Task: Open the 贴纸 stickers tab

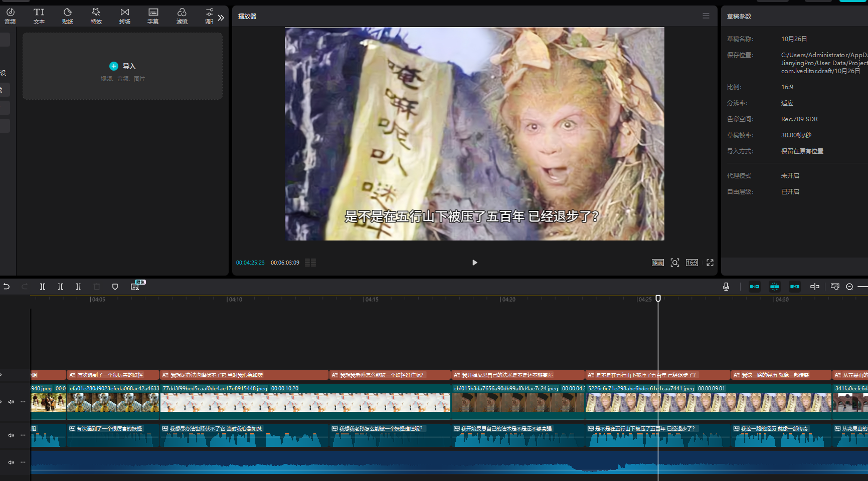Action: pyautogui.click(x=68, y=16)
